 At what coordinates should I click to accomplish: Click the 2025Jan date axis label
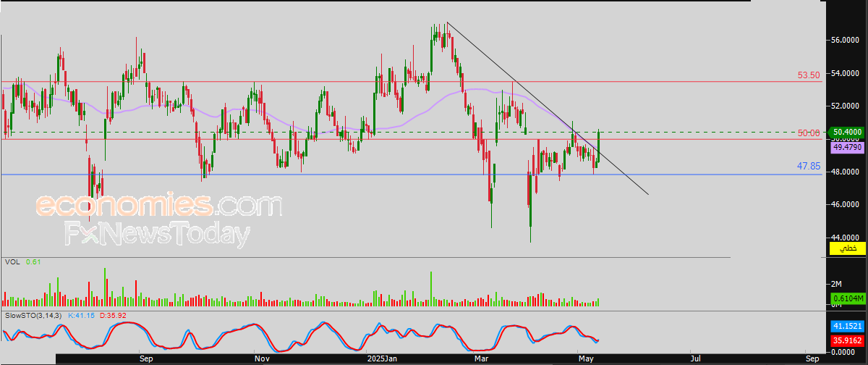(x=381, y=358)
